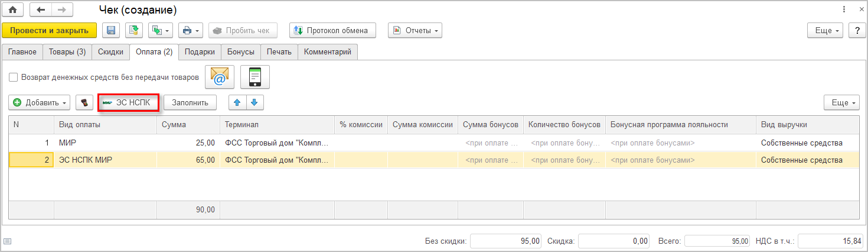The width and height of the screenshot is (868, 252).
Task: Click the Заполнить button
Action: tap(190, 102)
